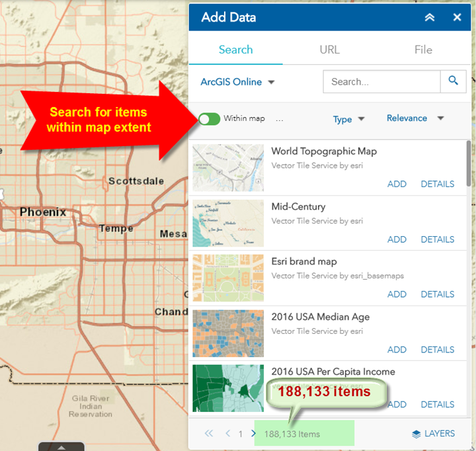476x451 pixels.
Task: Toggle the Within map switch
Action: [x=210, y=119]
